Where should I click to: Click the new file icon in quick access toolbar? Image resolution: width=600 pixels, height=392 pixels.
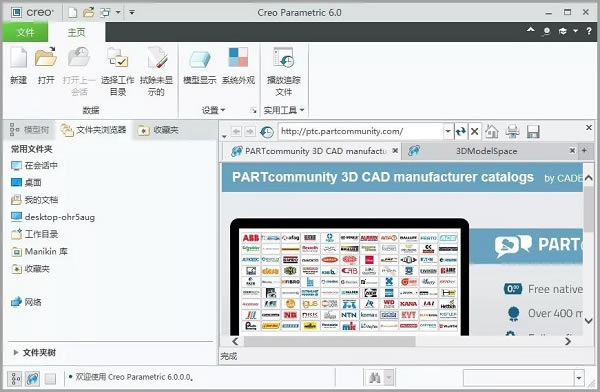click(x=72, y=13)
